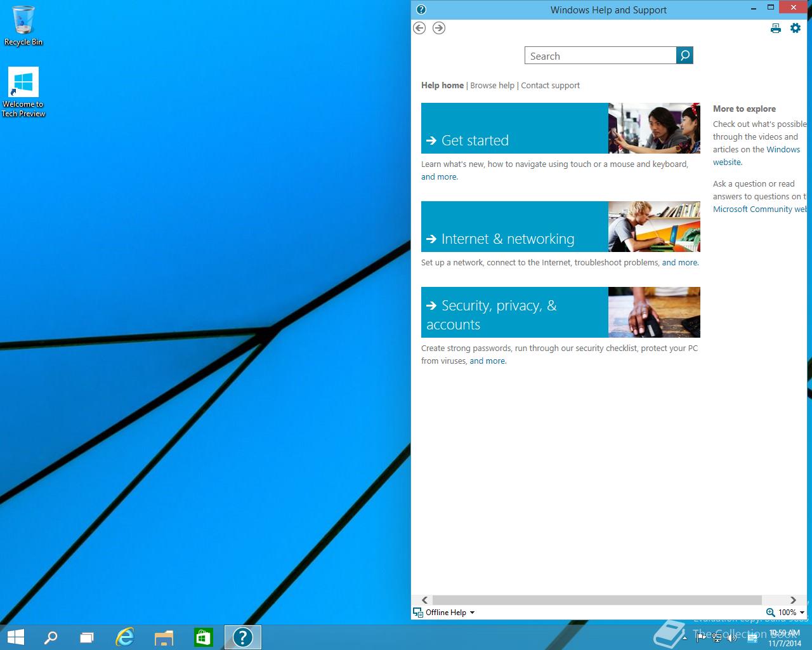Click the scroll left arrow in Help
This screenshot has height=650, width=812.
pyautogui.click(x=424, y=600)
